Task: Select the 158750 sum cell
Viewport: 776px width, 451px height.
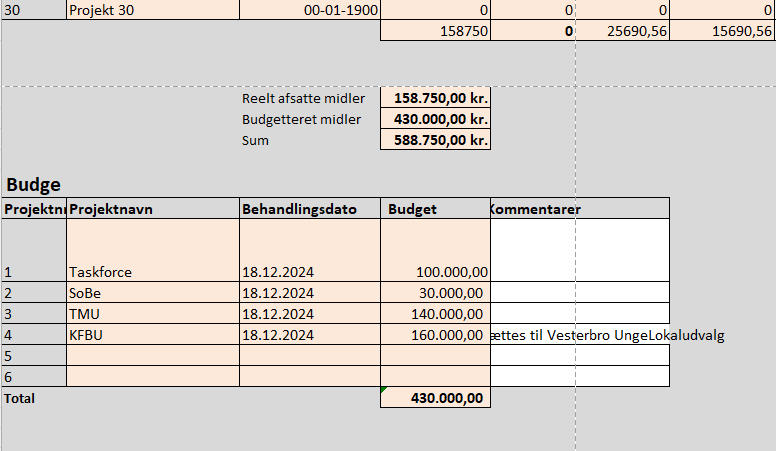Action: click(436, 31)
